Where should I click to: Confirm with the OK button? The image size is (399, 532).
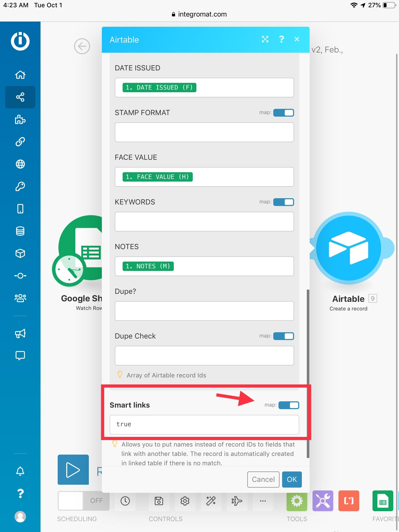click(x=292, y=480)
